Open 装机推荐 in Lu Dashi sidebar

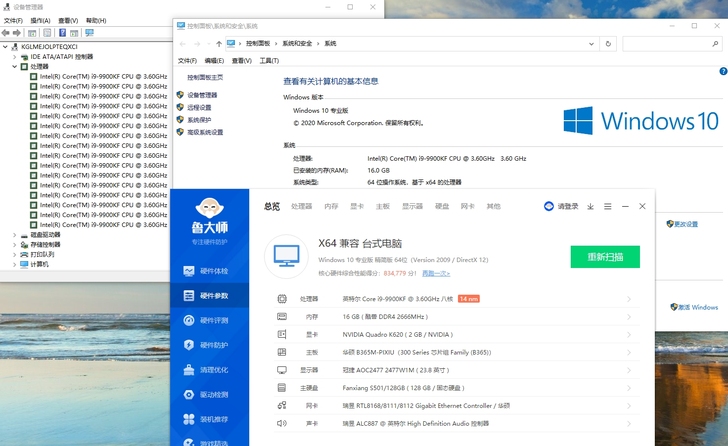[209, 419]
